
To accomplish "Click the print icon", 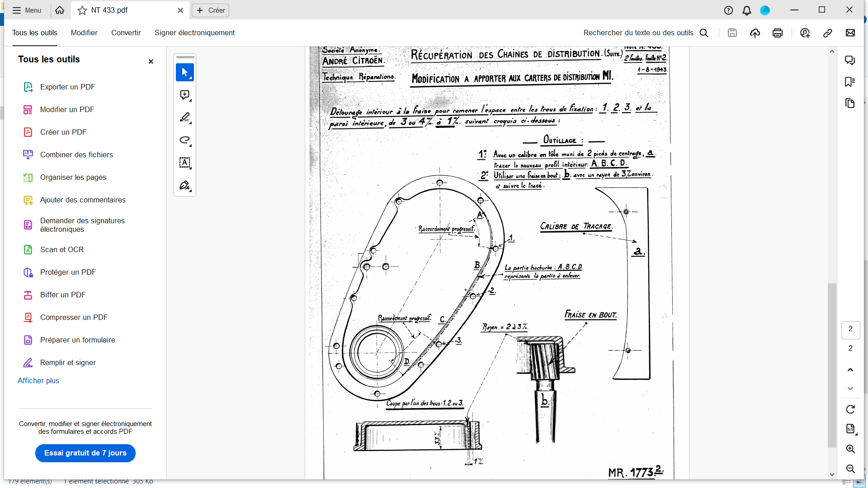I will [x=778, y=33].
